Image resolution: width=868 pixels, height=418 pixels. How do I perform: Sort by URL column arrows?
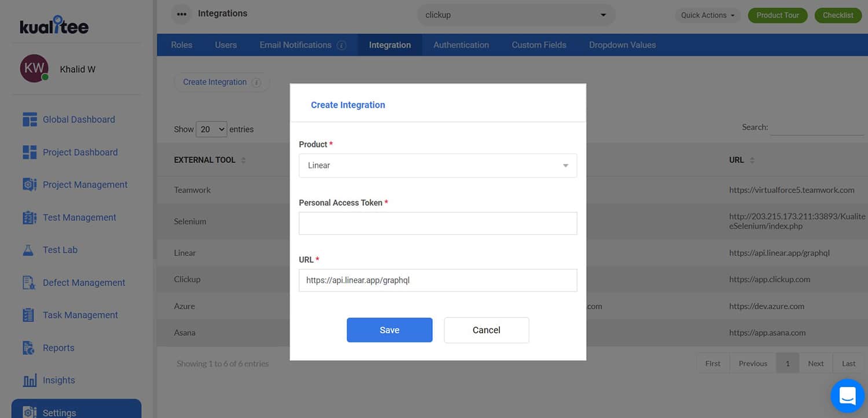[x=752, y=160]
